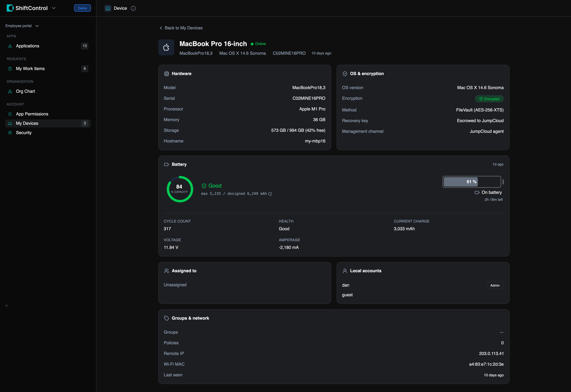Click the FileVault (AES-256-XTS) method value
This screenshot has width=571, height=392.
(x=480, y=110)
